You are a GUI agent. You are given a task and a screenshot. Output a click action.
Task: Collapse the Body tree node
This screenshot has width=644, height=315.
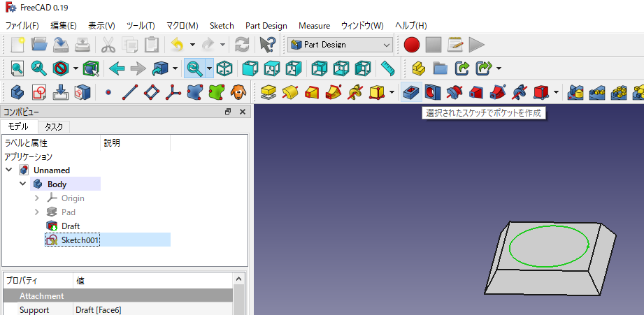[23, 184]
